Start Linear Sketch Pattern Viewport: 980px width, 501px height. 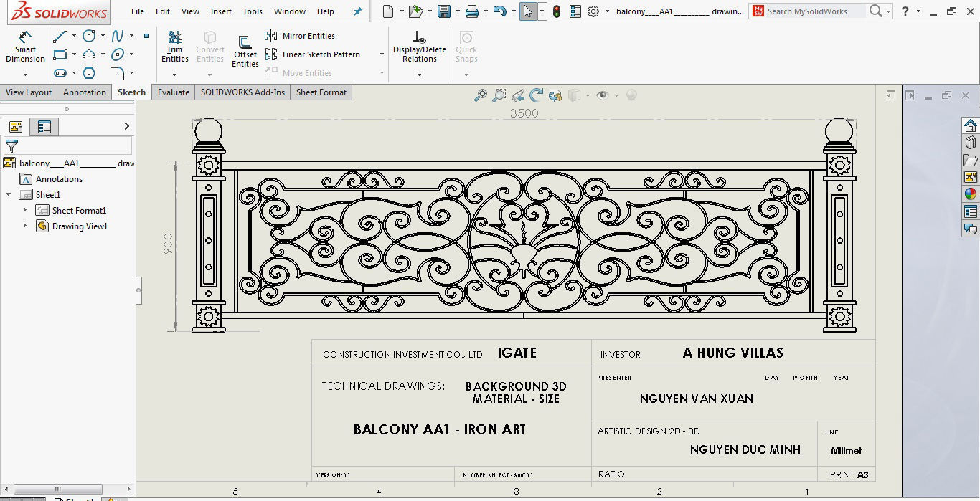coord(314,54)
